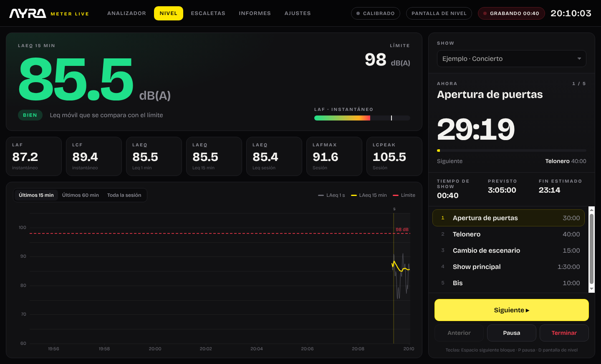Click the LAF instantáneo level bar
The image size is (601, 364).
click(362, 118)
